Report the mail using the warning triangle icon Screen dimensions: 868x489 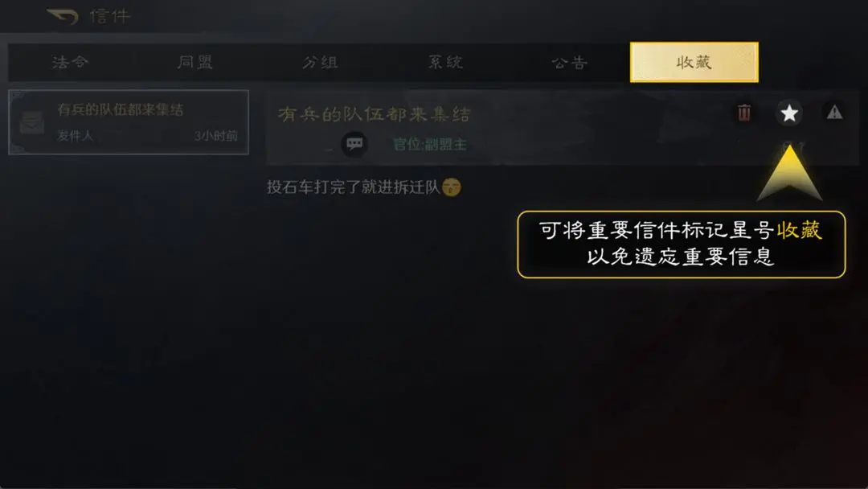(834, 113)
